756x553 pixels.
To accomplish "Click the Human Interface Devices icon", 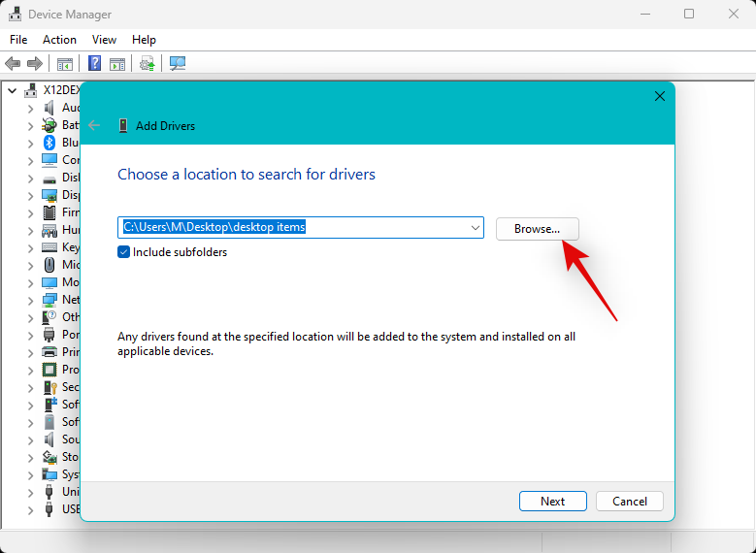I will 49,230.
